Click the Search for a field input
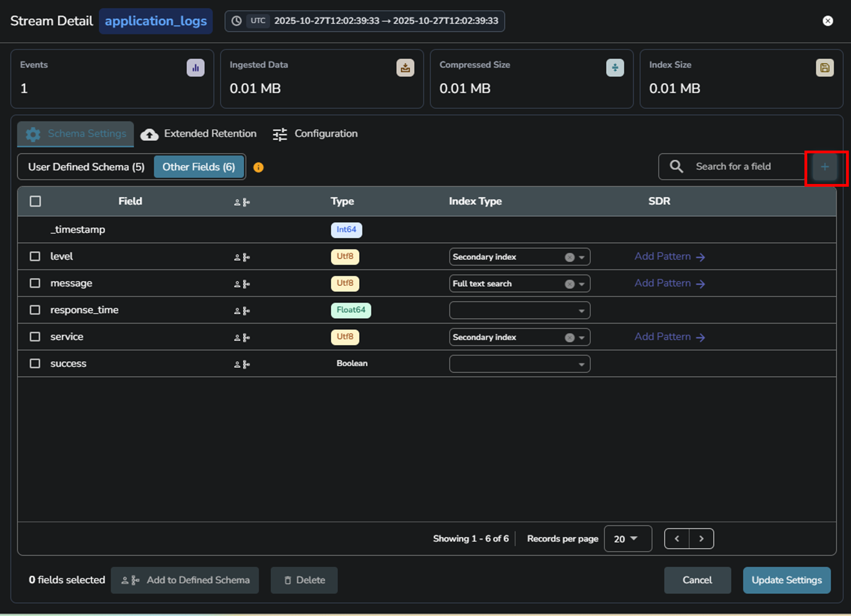851x616 pixels. [739, 166]
